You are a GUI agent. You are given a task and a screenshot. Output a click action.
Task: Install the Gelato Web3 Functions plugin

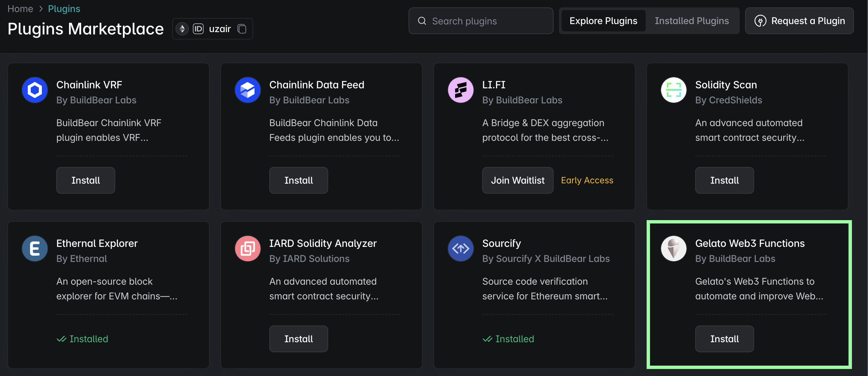(x=724, y=339)
